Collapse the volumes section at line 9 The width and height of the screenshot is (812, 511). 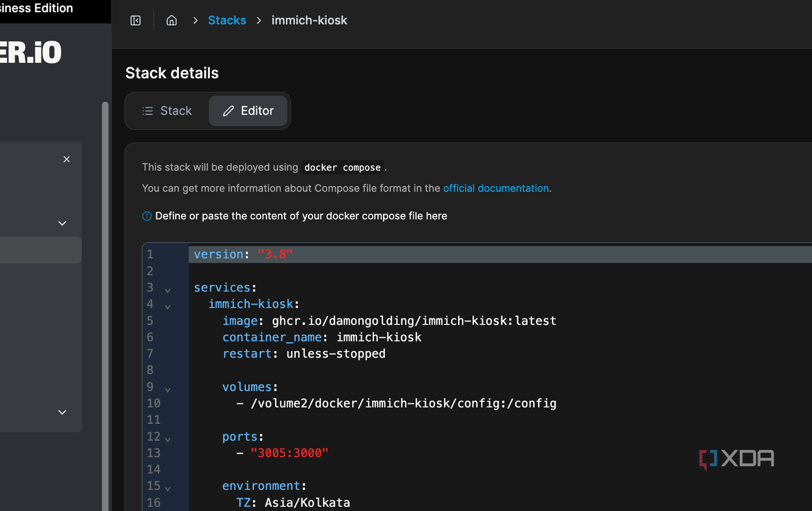[168, 389]
